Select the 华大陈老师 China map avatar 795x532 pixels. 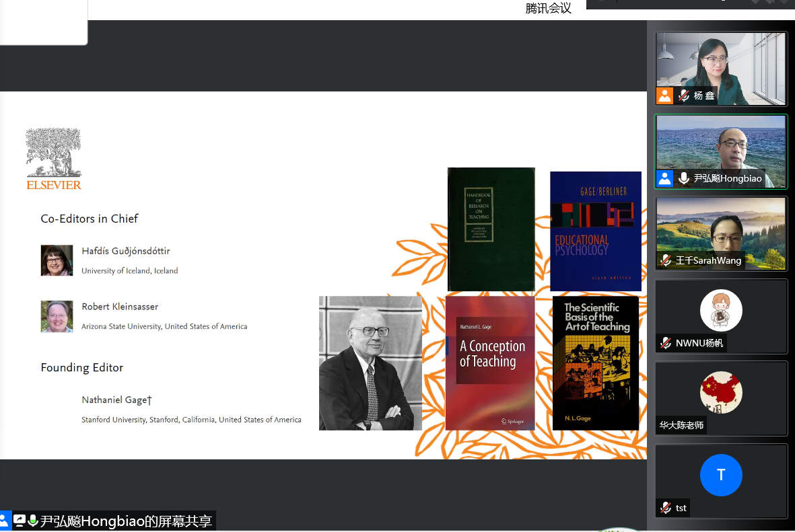tap(721, 393)
